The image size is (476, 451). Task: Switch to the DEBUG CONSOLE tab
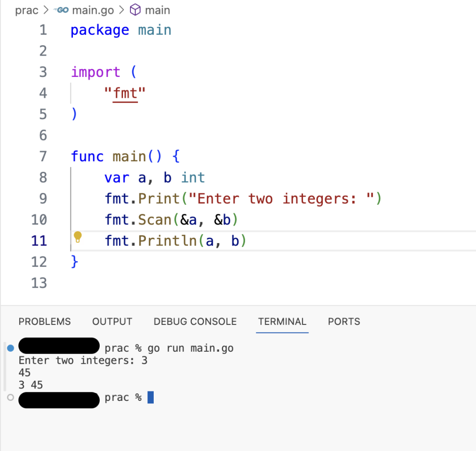pos(195,322)
